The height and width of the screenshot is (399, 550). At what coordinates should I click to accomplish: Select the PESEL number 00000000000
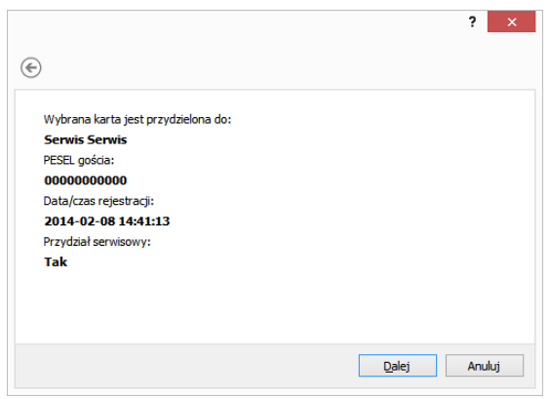pos(85,180)
